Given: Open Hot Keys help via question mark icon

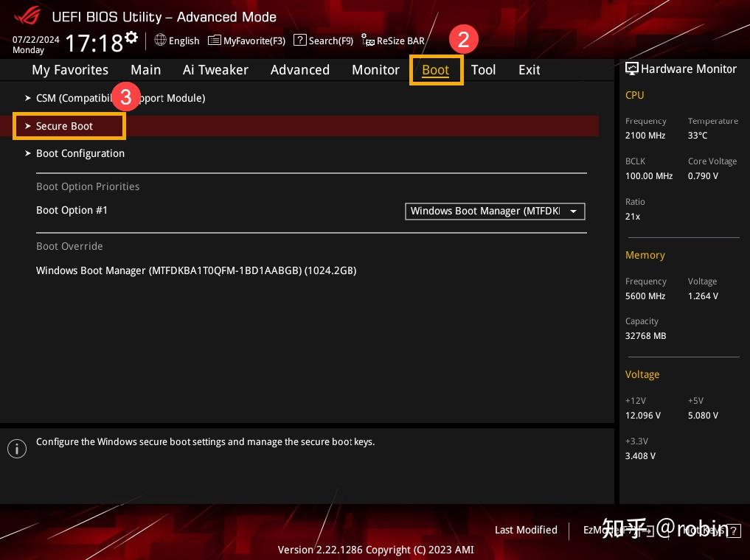Looking at the screenshot, I should click(x=734, y=531).
